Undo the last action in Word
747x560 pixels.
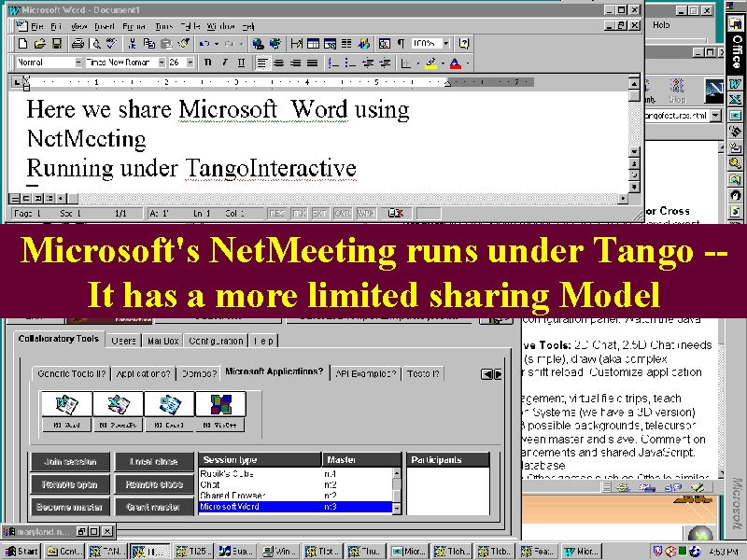(204, 44)
